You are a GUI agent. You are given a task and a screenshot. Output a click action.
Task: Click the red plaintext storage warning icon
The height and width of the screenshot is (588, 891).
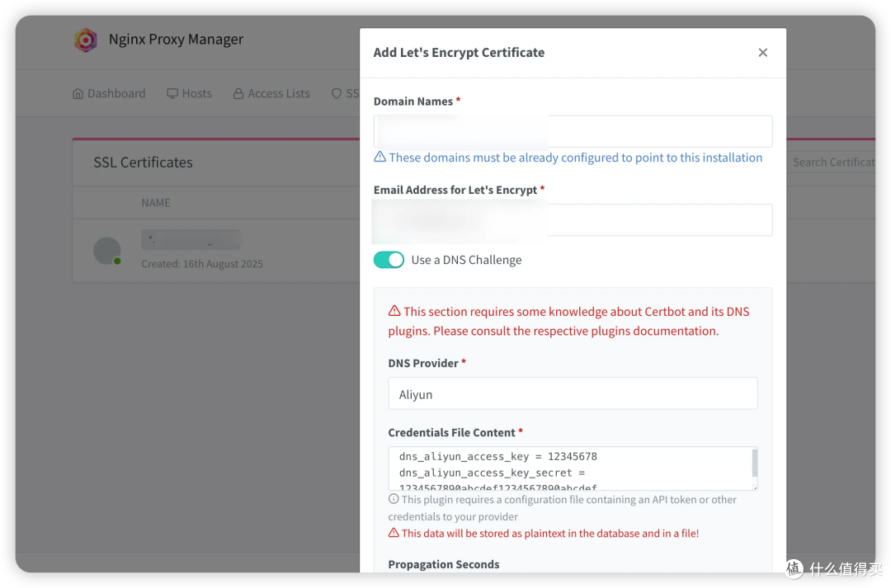click(x=394, y=534)
